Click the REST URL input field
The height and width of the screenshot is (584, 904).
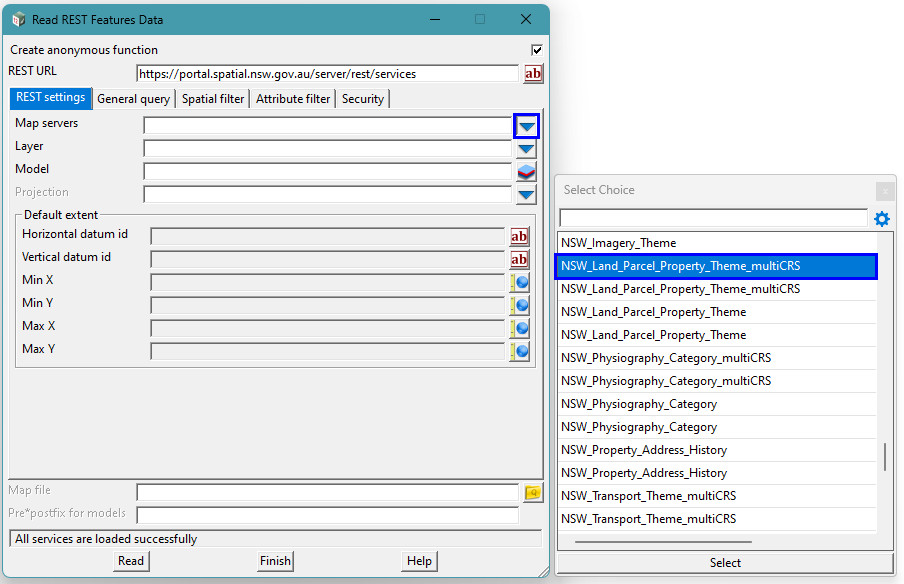327,74
